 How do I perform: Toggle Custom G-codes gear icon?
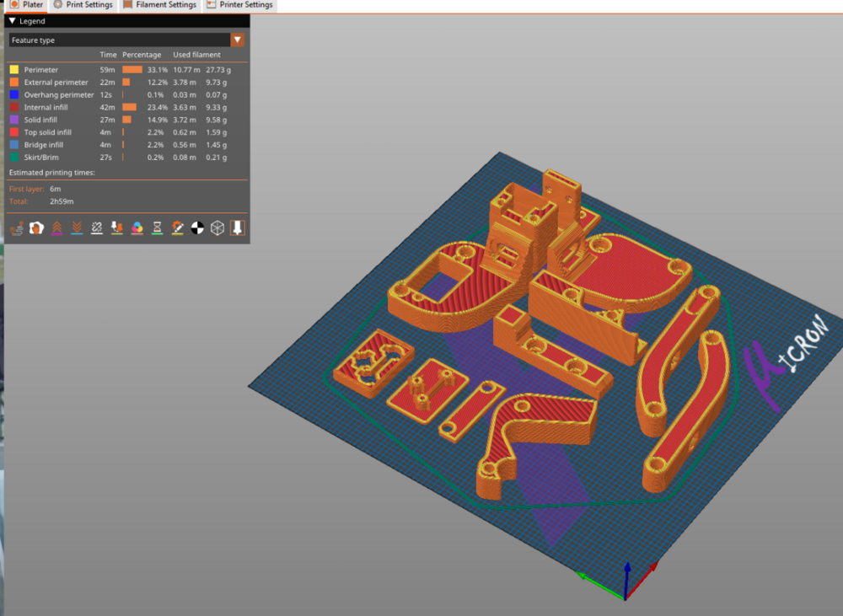(177, 228)
